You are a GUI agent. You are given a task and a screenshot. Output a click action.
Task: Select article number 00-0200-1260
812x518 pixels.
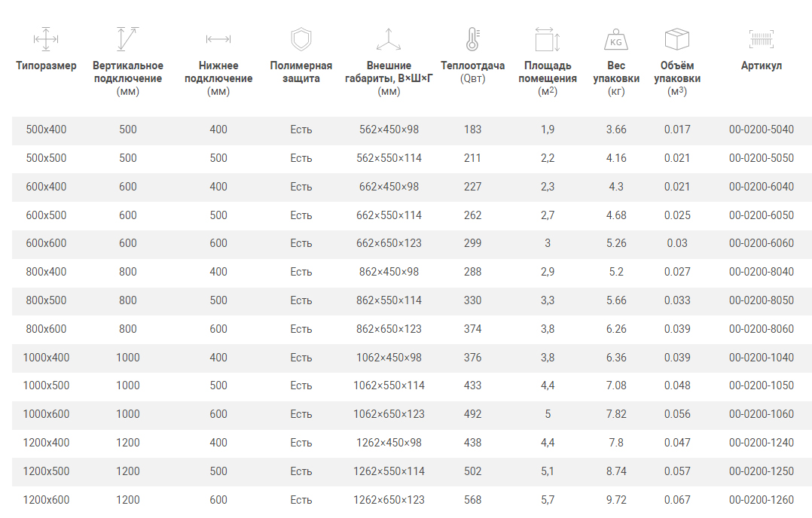[x=761, y=500]
